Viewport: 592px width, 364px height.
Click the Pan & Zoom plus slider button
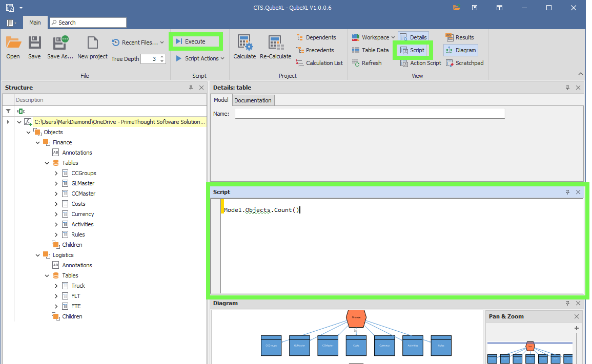577,328
